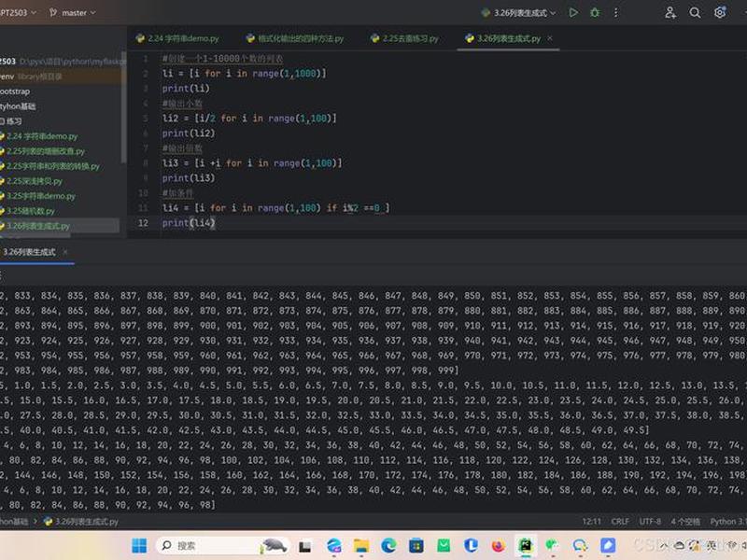This screenshot has width=747, height=560.
Task: Place cursor on line 2 li assignment
Action: point(244,74)
